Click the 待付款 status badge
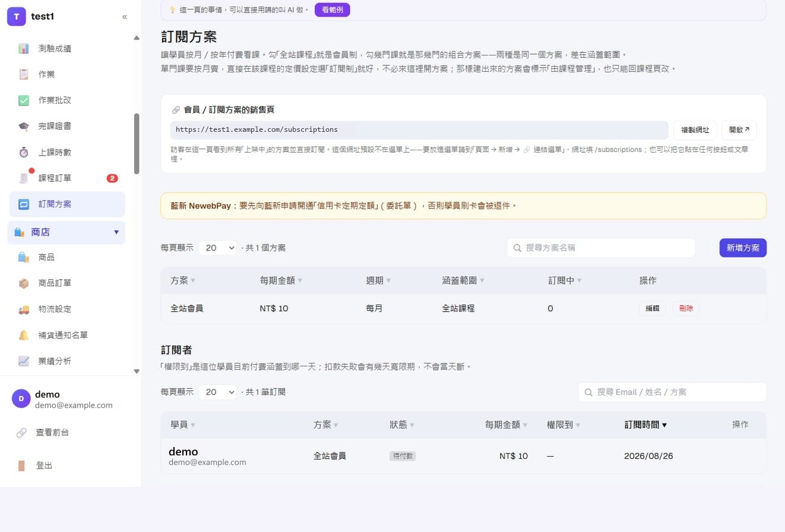Viewport: 785px width, 532px height. [x=403, y=456]
